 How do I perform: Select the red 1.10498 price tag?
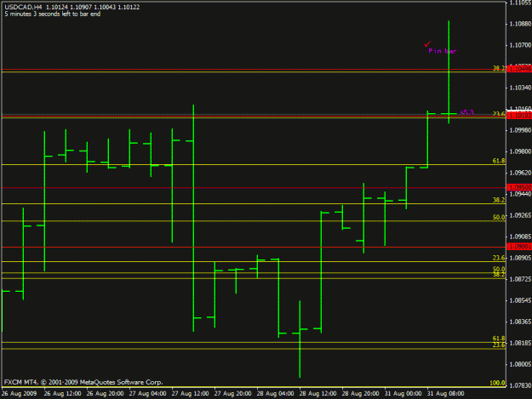click(519, 69)
